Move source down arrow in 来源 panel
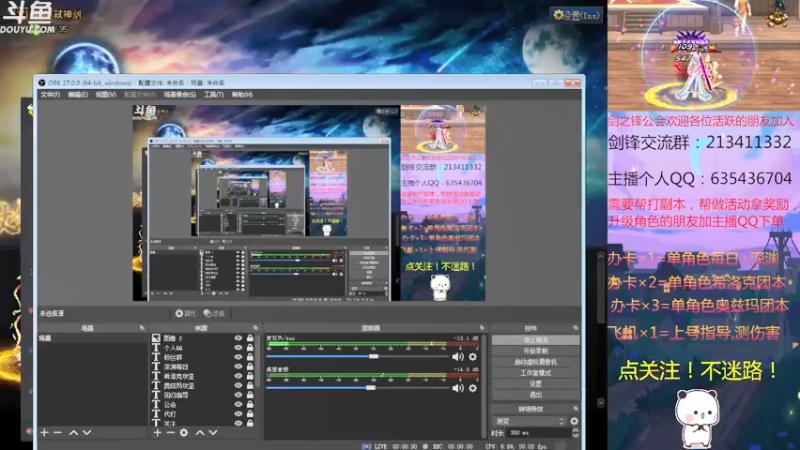This screenshot has width=800, height=450. click(x=213, y=433)
